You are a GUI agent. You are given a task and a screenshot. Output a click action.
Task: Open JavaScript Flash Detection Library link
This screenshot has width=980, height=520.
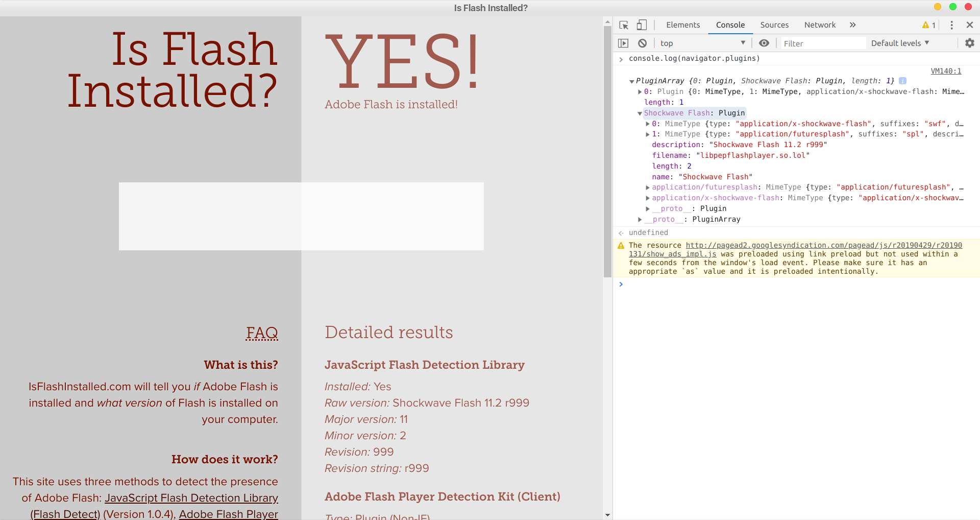point(191,498)
